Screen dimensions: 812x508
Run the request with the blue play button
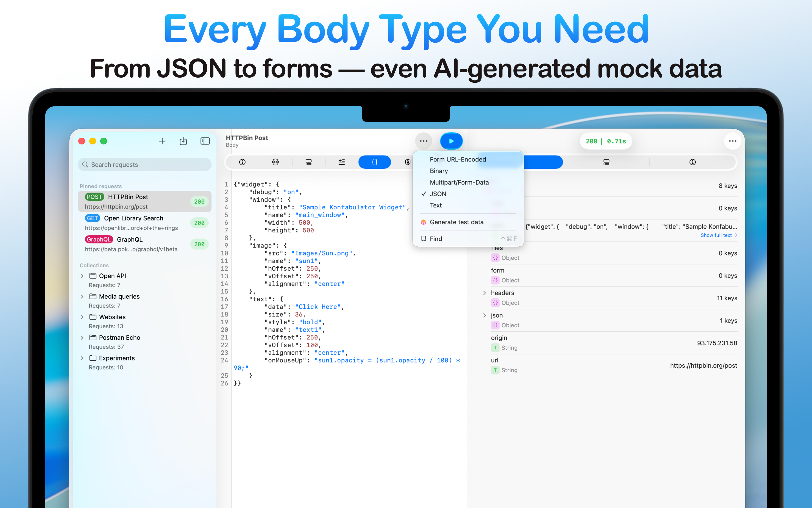coord(451,141)
